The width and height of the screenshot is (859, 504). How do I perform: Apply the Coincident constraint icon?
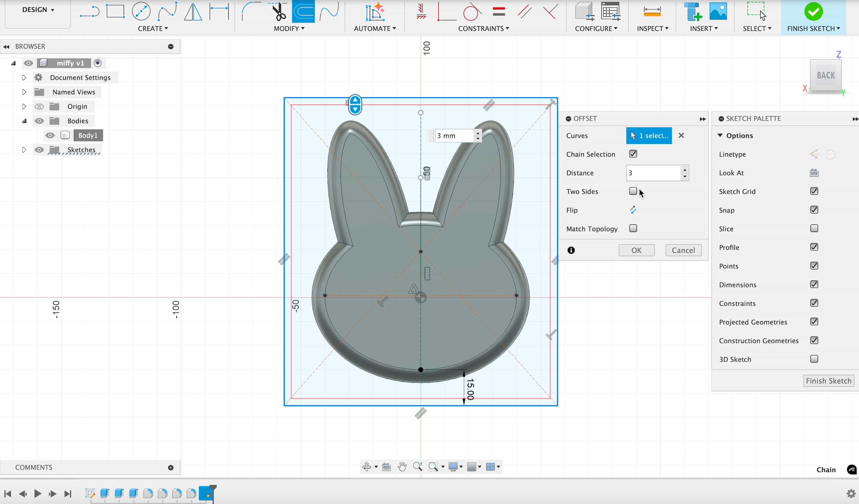click(x=447, y=12)
